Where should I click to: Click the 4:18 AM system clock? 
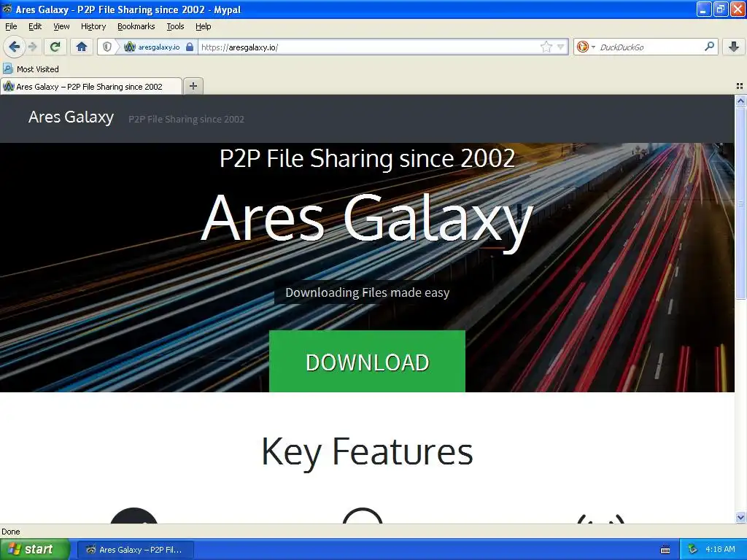pos(720,550)
